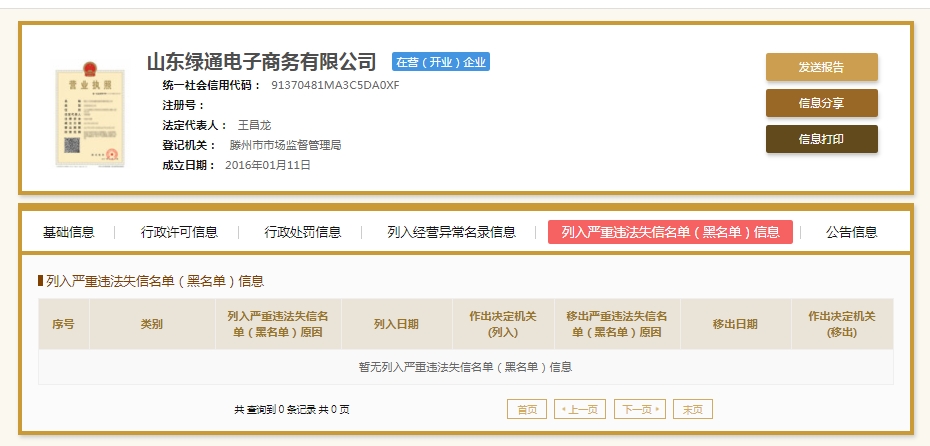Select the 行政处罚信息 tab
Viewport: 930px width, 446px height.
click(302, 232)
